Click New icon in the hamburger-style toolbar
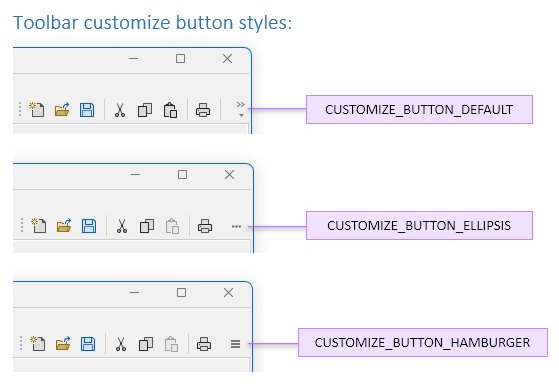This screenshot has width=559, height=390. pyautogui.click(x=38, y=344)
